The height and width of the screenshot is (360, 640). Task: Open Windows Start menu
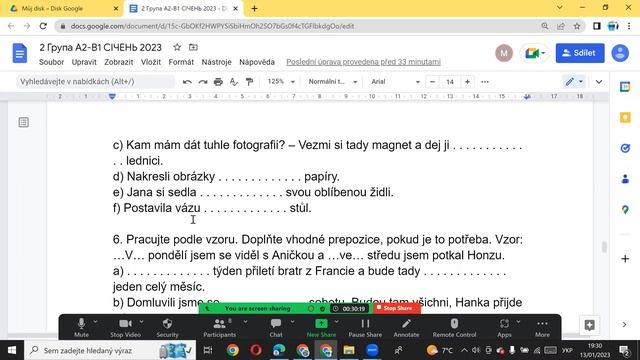11,350
